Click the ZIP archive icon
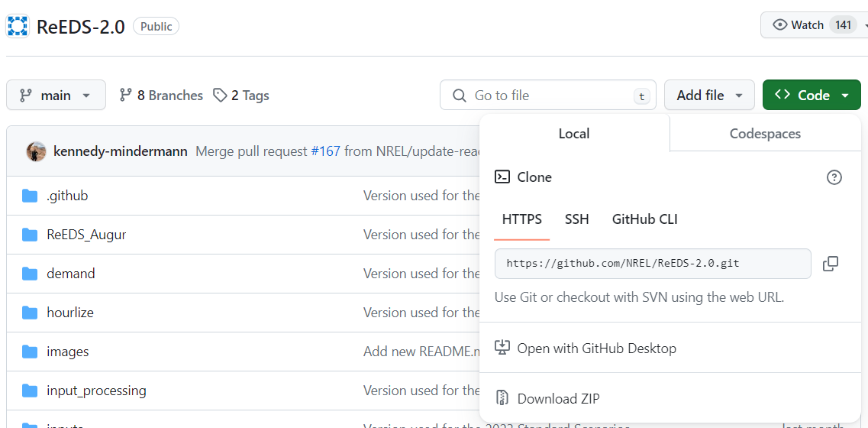 [502, 399]
